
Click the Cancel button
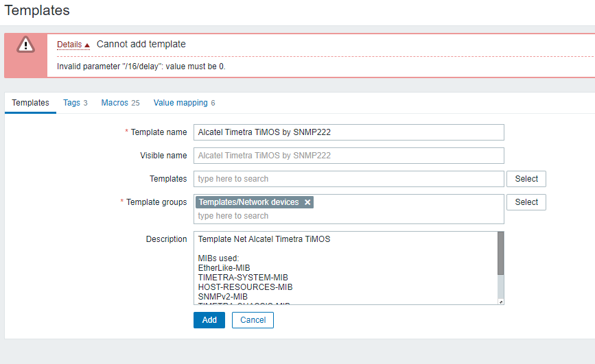coord(253,320)
